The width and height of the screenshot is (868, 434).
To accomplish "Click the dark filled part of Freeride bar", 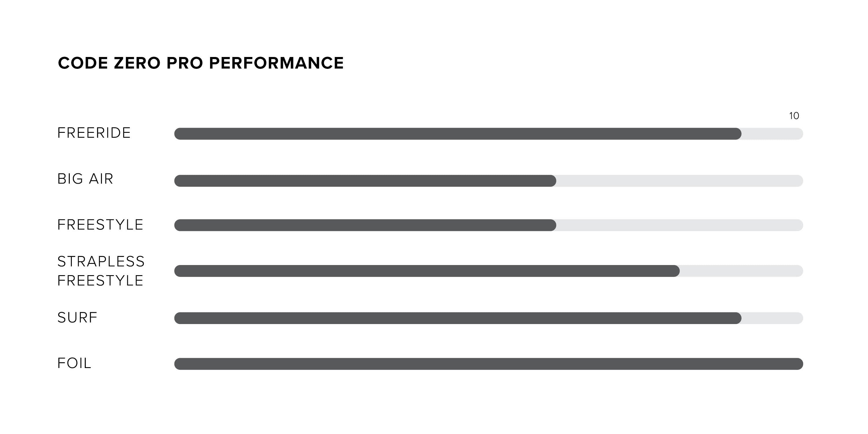I will pyautogui.click(x=458, y=134).
